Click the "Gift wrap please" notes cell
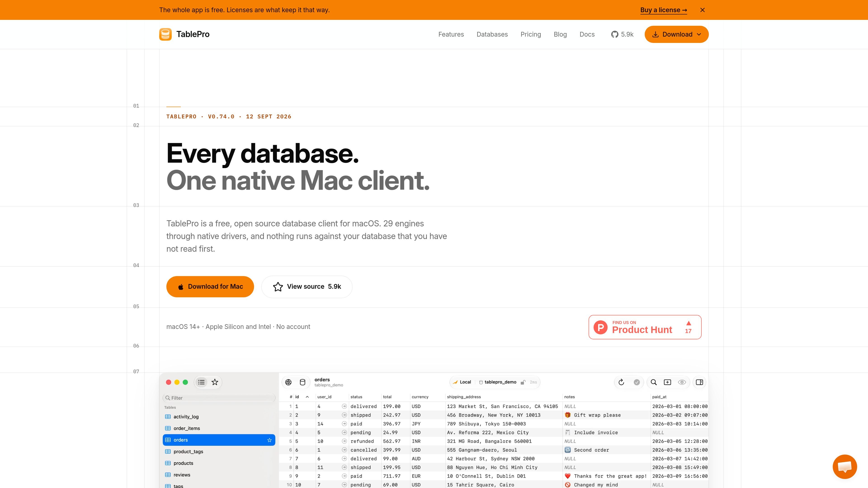 (593, 415)
